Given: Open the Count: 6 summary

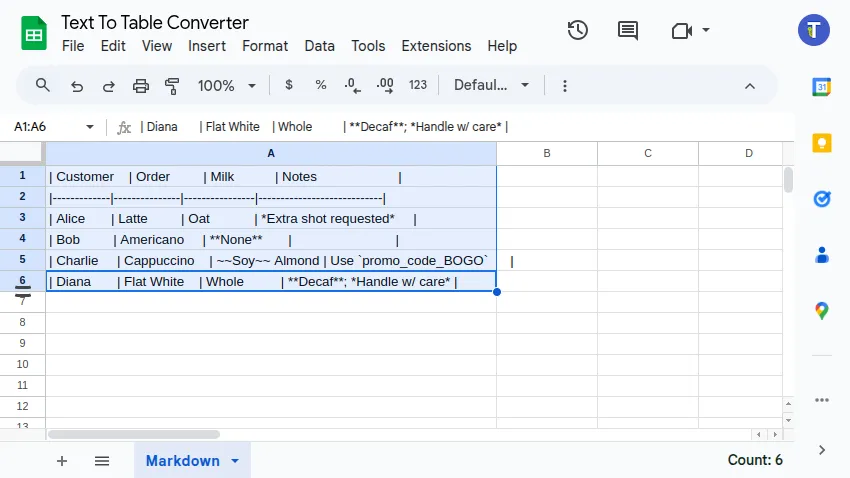Looking at the screenshot, I should tap(755, 460).
